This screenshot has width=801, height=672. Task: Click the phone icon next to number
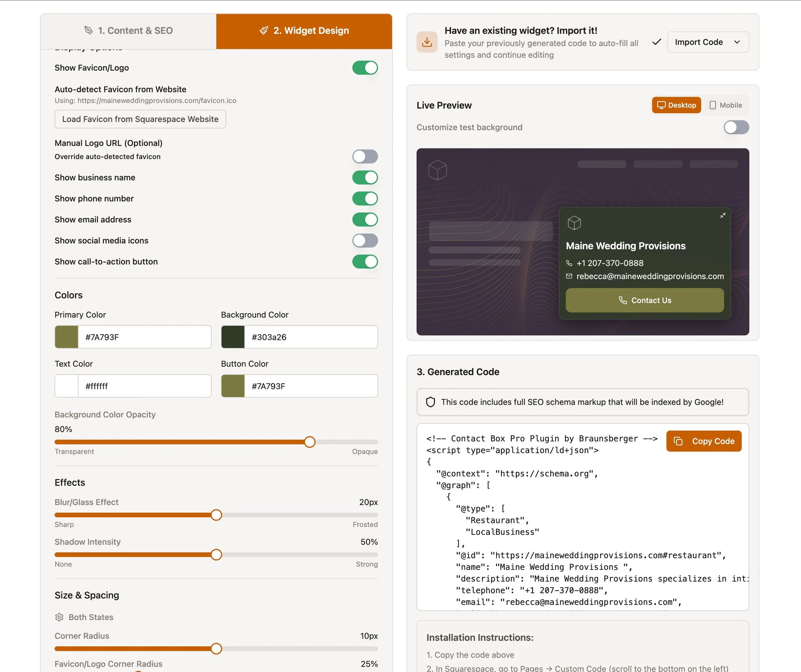[569, 263]
